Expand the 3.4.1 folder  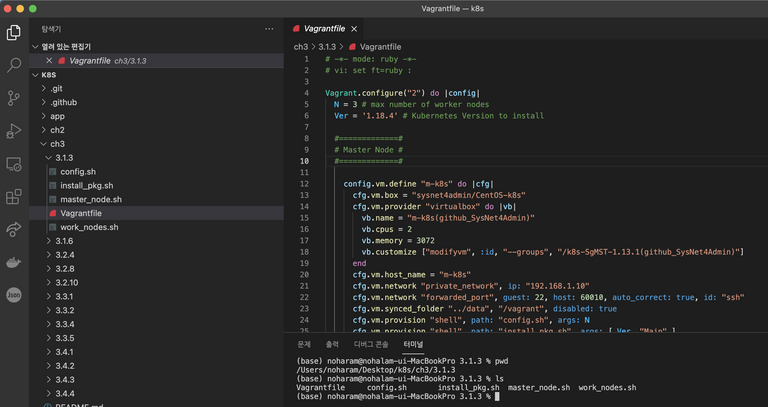point(48,352)
